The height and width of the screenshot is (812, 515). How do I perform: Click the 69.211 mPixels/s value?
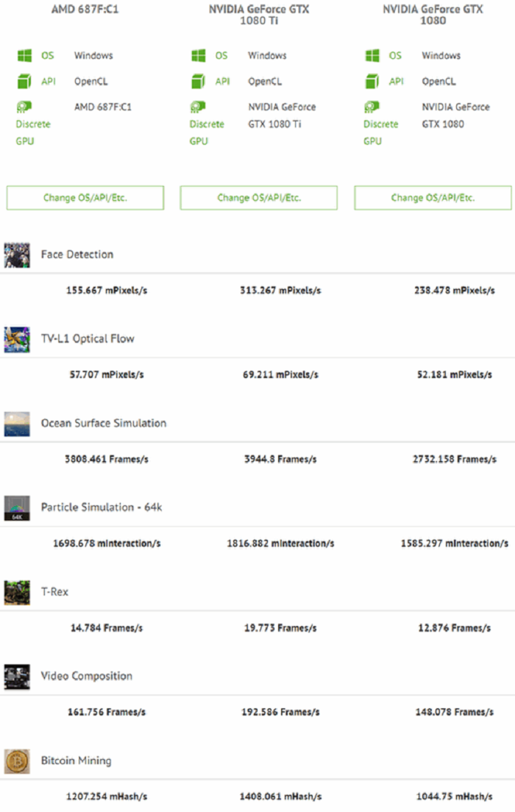click(x=280, y=374)
